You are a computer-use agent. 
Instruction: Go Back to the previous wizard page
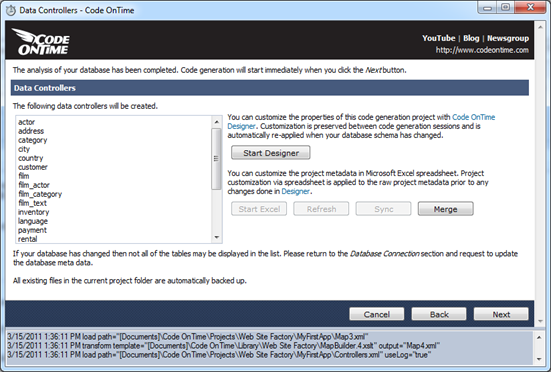pos(439,314)
